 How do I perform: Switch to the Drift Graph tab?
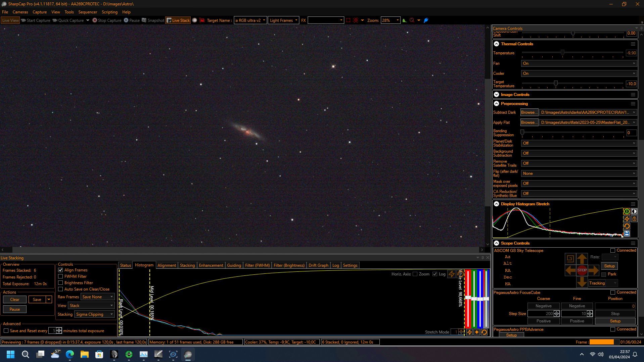318,265
